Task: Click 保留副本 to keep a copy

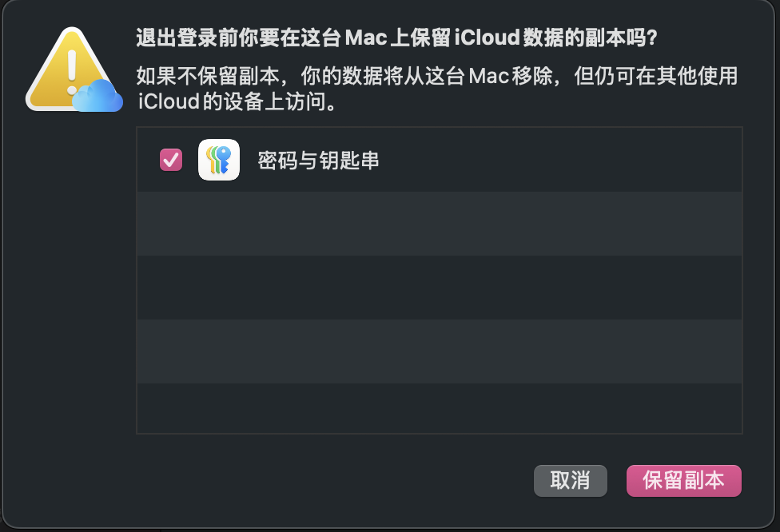Action: click(x=683, y=481)
